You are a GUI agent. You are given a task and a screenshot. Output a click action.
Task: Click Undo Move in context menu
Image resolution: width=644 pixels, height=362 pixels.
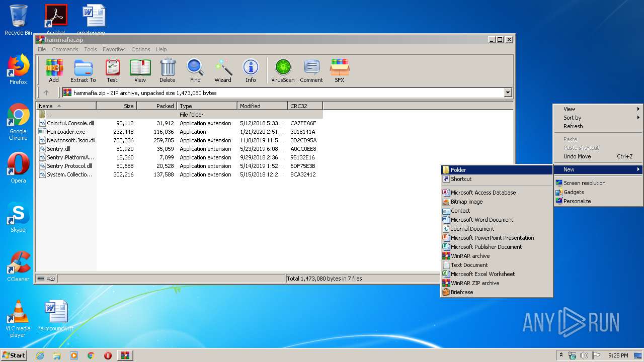click(x=598, y=156)
